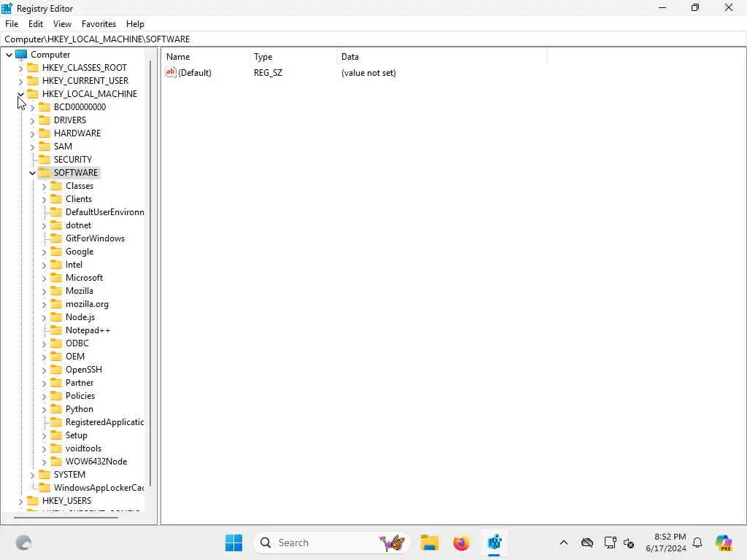Select the DefaultUserEnvironment key
The image size is (747, 560).
pyautogui.click(x=104, y=212)
